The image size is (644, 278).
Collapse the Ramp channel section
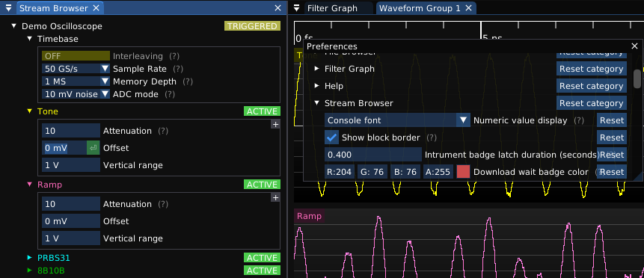(x=29, y=185)
